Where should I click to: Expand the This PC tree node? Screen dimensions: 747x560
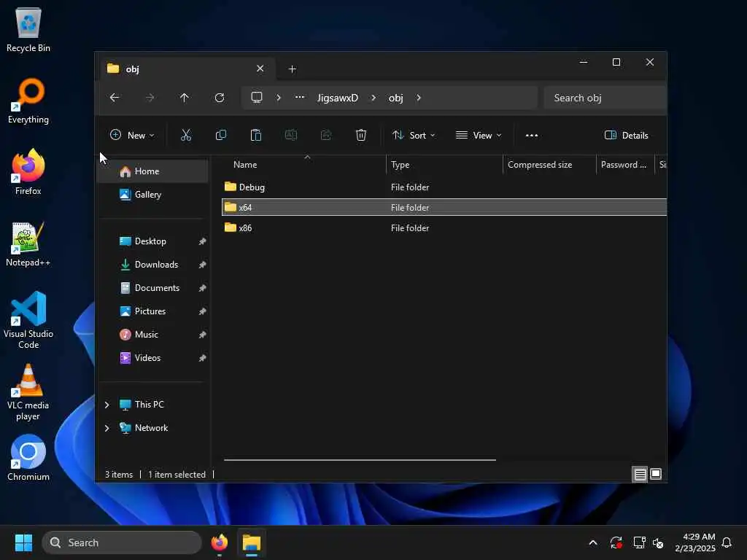[107, 405]
